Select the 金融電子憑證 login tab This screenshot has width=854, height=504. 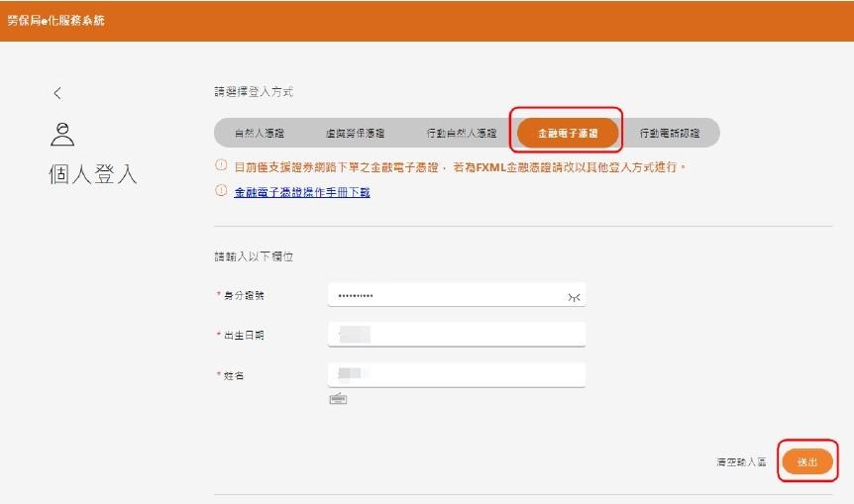(568, 133)
